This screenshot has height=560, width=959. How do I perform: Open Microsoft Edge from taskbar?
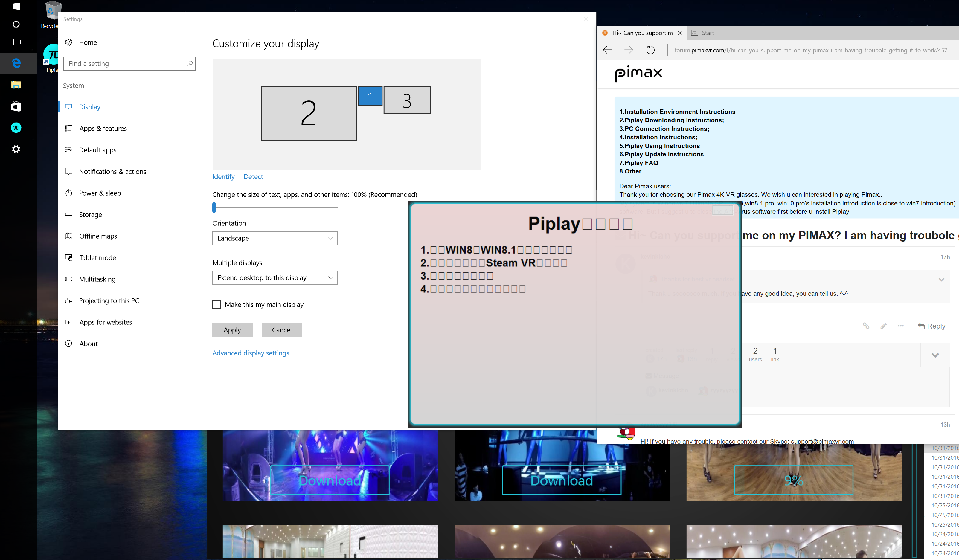coord(16,63)
